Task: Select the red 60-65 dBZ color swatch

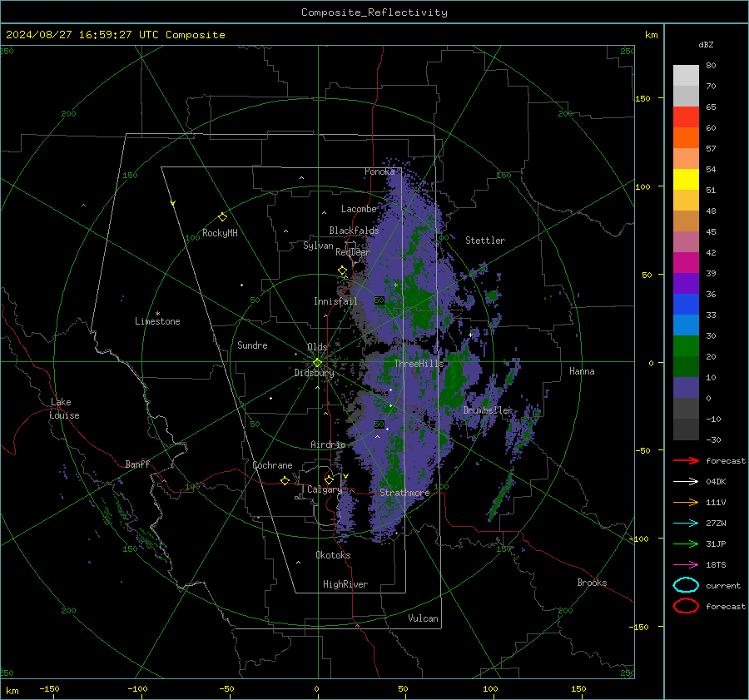Action: click(686, 117)
